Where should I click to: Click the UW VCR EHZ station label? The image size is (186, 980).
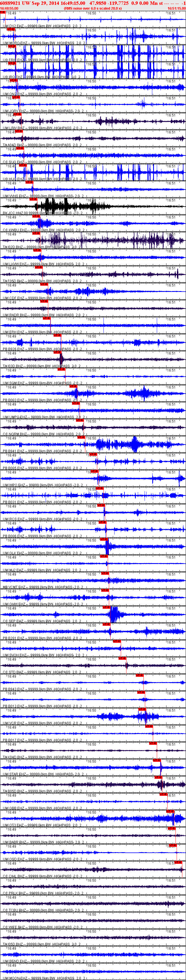pos(42,723)
